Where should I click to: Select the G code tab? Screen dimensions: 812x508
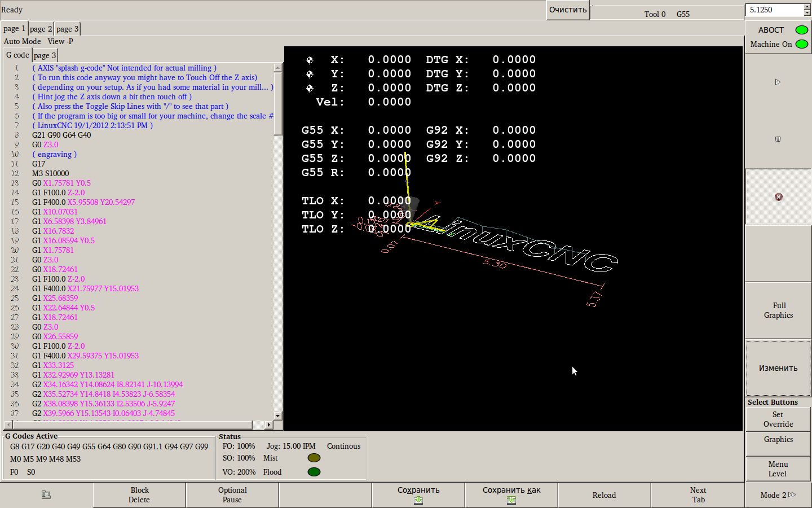click(17, 55)
